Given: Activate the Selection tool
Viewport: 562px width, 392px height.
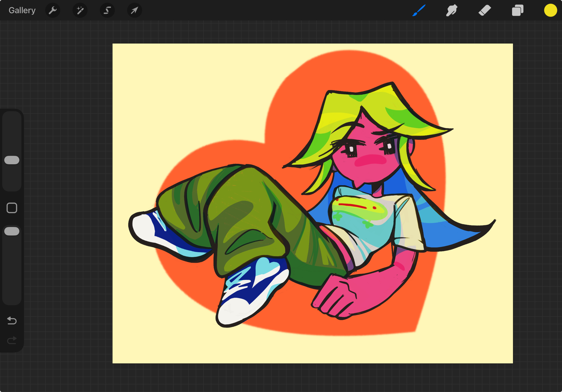Looking at the screenshot, I should tap(107, 10).
